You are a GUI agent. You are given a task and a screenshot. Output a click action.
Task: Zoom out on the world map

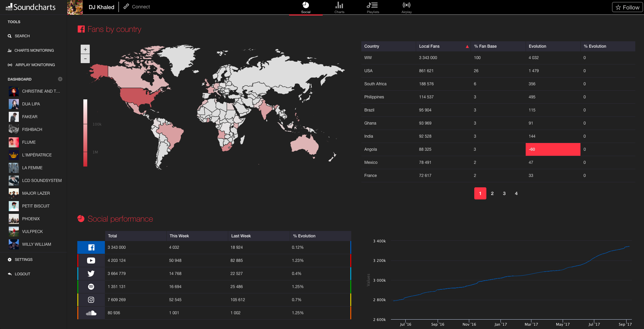point(85,59)
